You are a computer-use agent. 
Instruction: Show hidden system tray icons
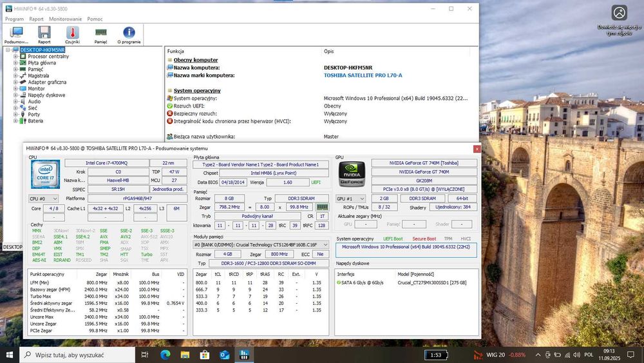pos(538,355)
